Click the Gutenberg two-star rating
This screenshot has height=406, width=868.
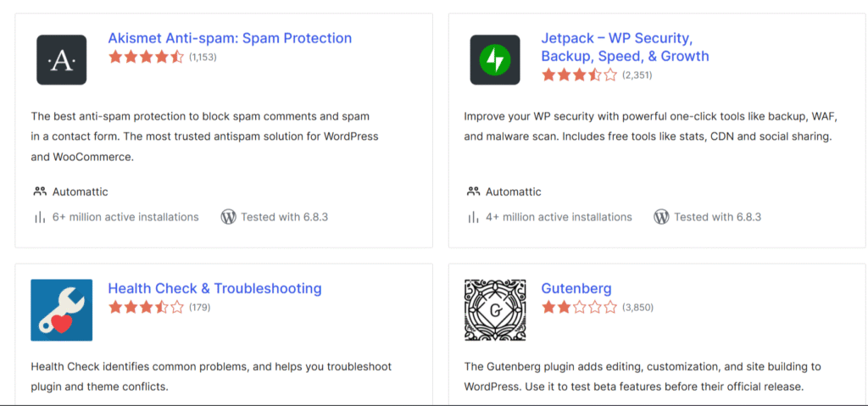tap(579, 307)
